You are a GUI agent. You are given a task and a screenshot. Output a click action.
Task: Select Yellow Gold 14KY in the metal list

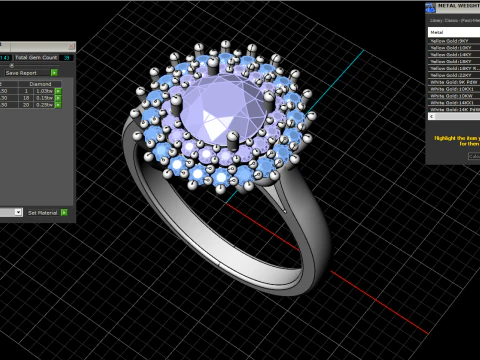point(454,55)
